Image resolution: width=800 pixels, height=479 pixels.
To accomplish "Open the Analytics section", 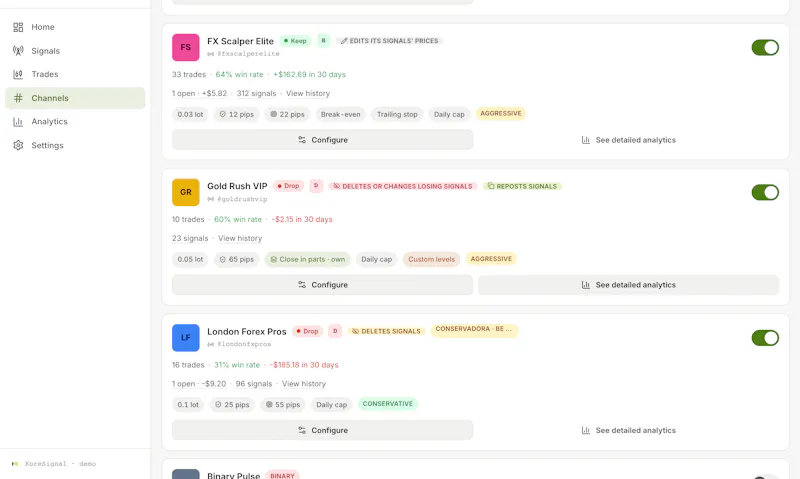I will point(75,121).
